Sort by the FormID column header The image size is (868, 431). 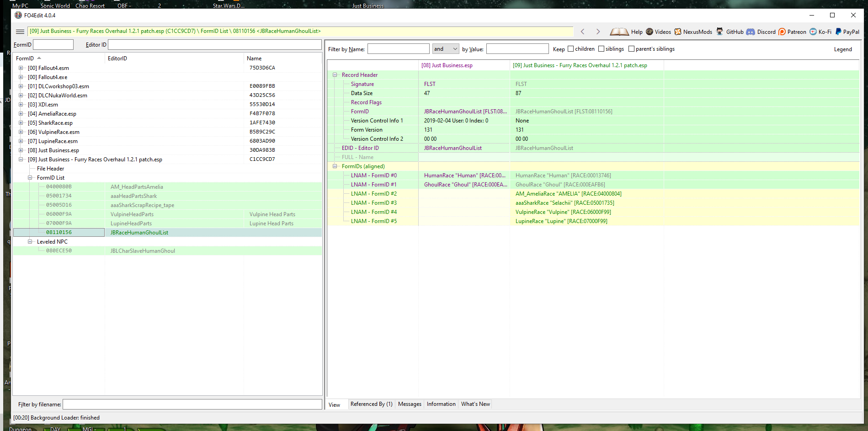coord(59,58)
